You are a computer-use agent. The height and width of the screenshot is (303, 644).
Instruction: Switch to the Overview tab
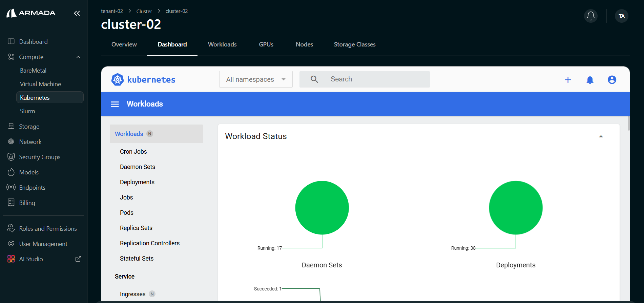124,44
